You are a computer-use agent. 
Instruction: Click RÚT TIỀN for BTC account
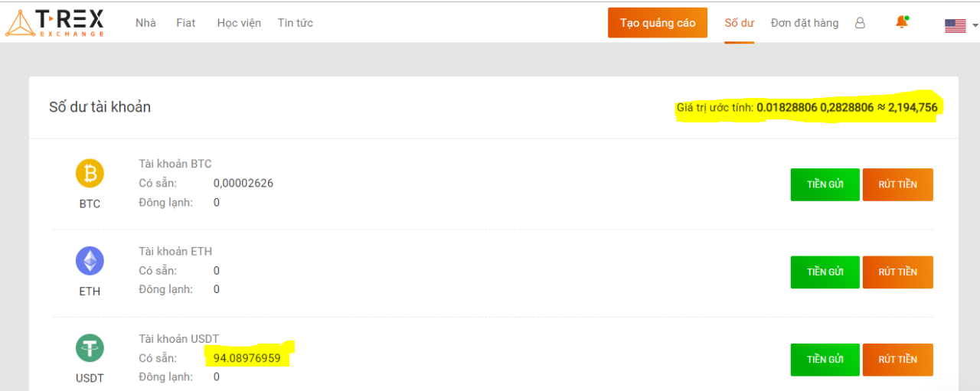(897, 184)
